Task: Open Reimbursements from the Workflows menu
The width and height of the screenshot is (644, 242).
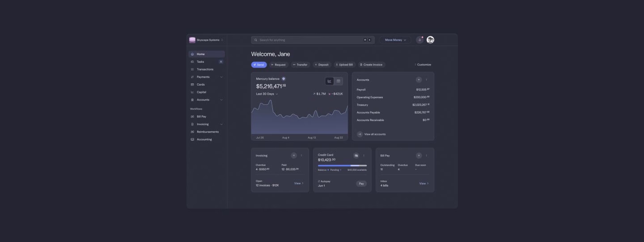Action: tap(208, 132)
